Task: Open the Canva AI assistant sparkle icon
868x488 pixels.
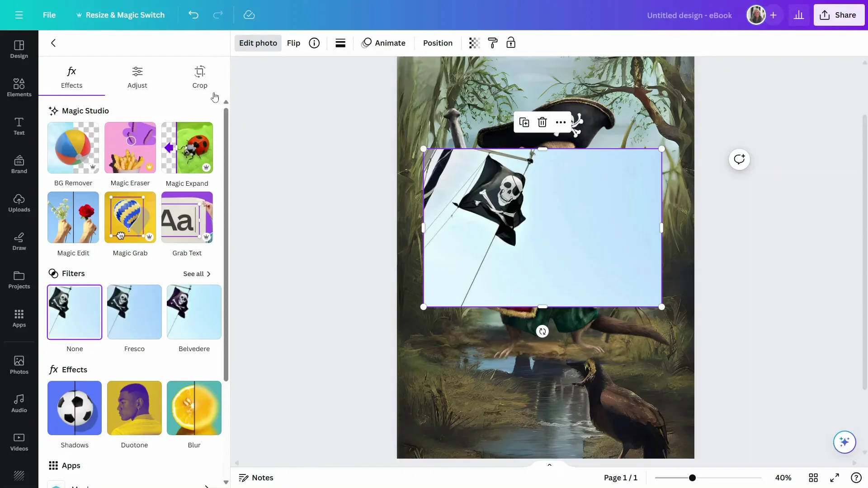Action: [x=844, y=442]
